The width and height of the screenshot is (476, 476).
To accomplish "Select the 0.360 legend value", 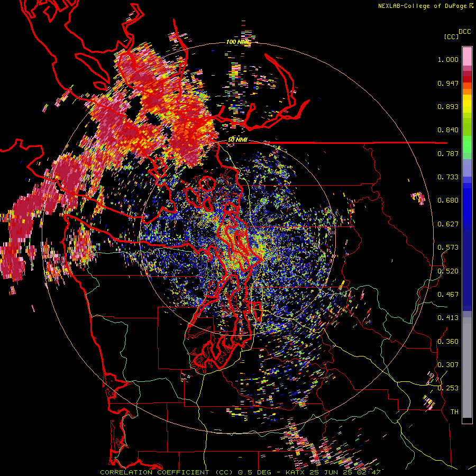I will (x=448, y=341).
